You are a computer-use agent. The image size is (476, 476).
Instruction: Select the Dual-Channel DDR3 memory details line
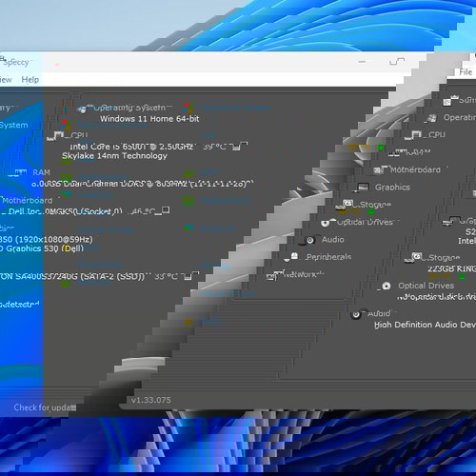click(x=142, y=184)
